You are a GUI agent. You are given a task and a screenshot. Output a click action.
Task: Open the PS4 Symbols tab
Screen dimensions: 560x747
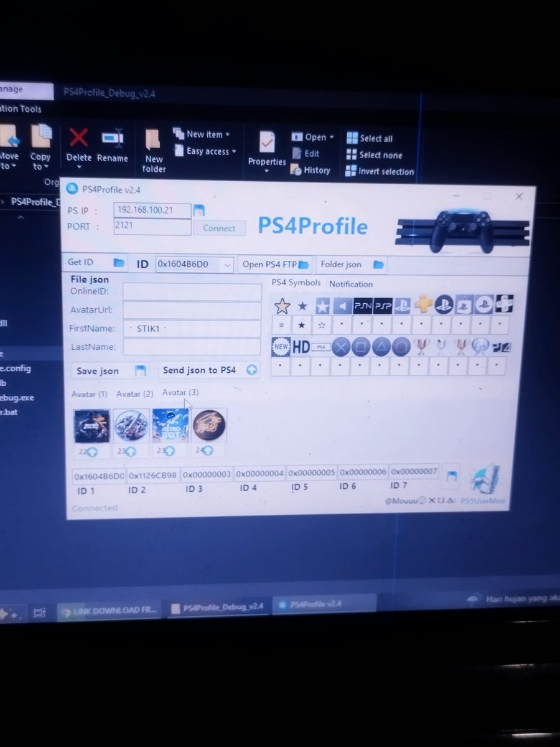pyautogui.click(x=296, y=283)
